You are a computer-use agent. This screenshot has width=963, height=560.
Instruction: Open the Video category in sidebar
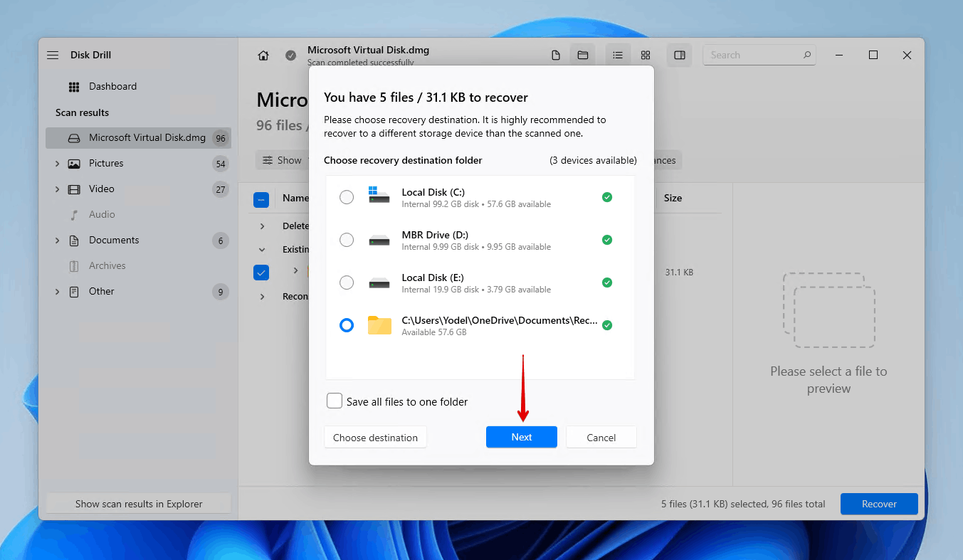tap(102, 189)
